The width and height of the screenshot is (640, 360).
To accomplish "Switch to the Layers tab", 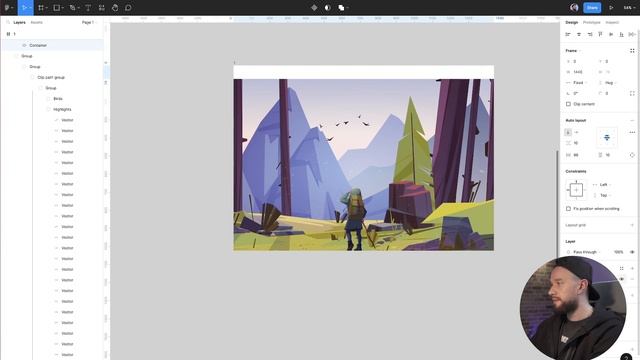I will coord(19,22).
